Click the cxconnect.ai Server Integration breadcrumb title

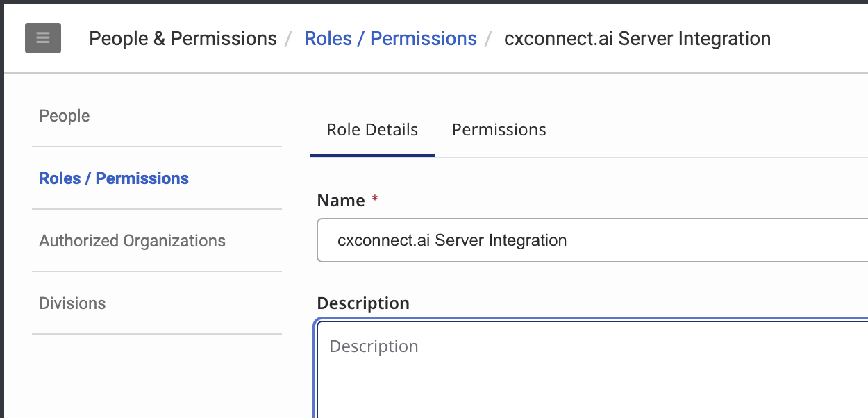(637, 39)
